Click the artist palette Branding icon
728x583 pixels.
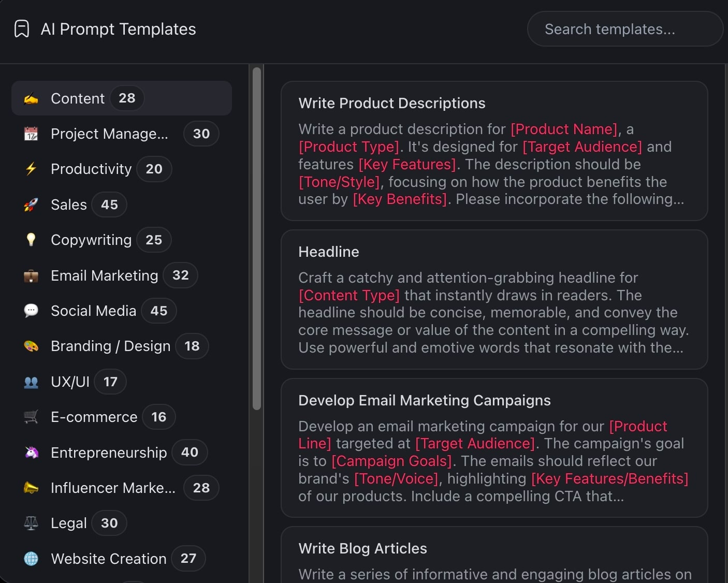pyautogui.click(x=31, y=346)
